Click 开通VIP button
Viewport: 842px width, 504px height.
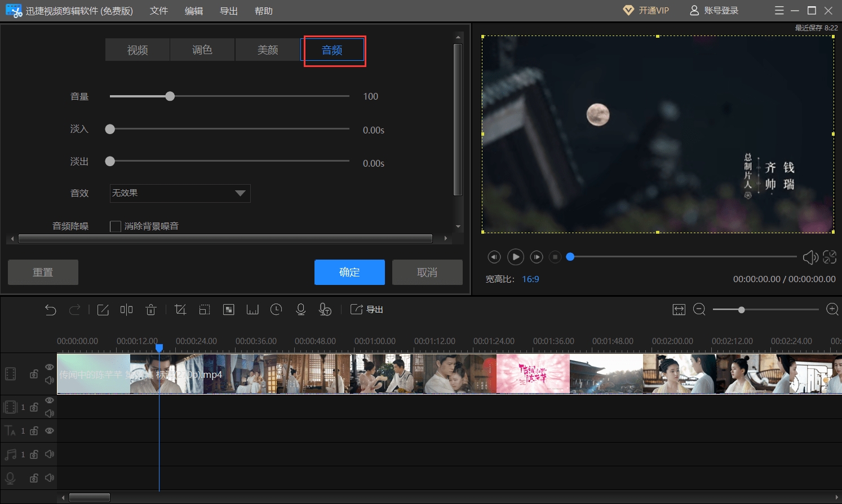[646, 11]
